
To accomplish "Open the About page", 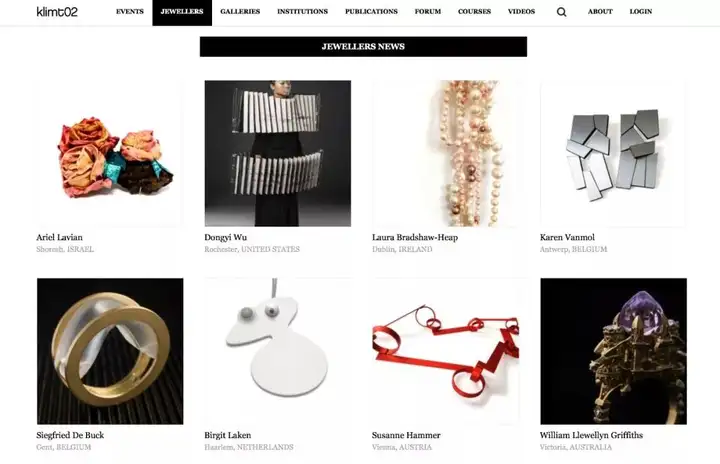I will click(x=600, y=11).
